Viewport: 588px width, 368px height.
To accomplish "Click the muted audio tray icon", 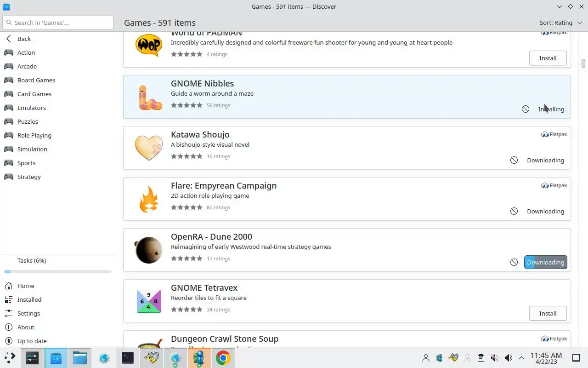I will tap(495, 358).
